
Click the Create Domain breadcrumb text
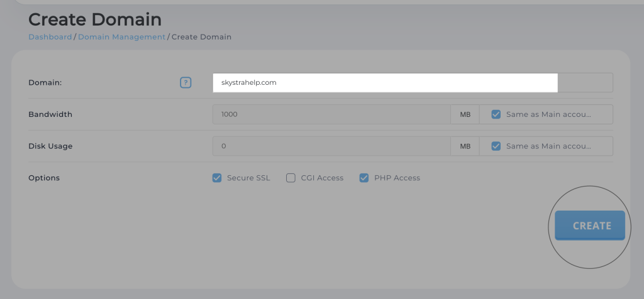(201, 37)
